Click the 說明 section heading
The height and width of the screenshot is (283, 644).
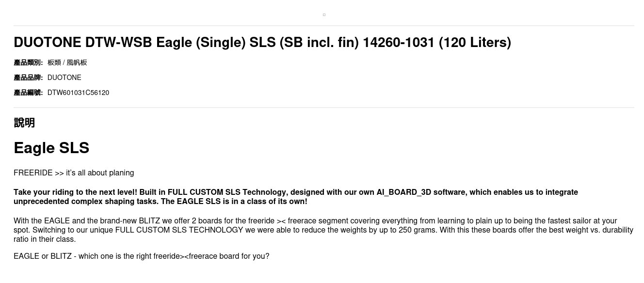point(24,123)
